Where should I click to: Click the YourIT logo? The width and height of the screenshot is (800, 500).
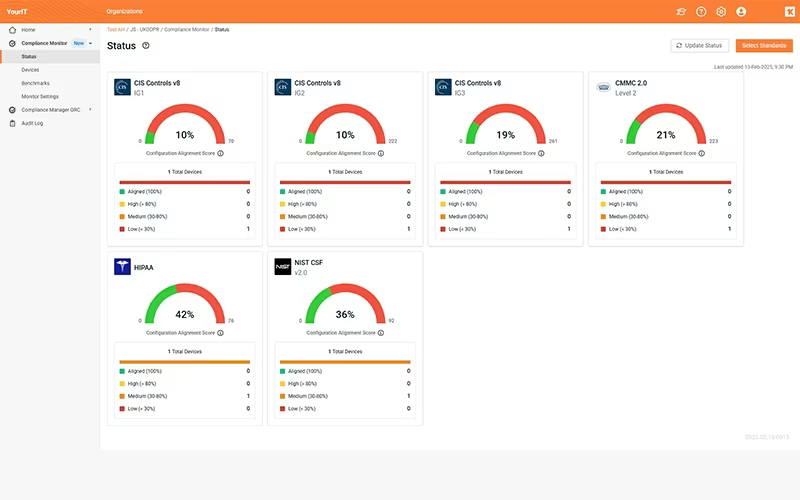pos(17,12)
